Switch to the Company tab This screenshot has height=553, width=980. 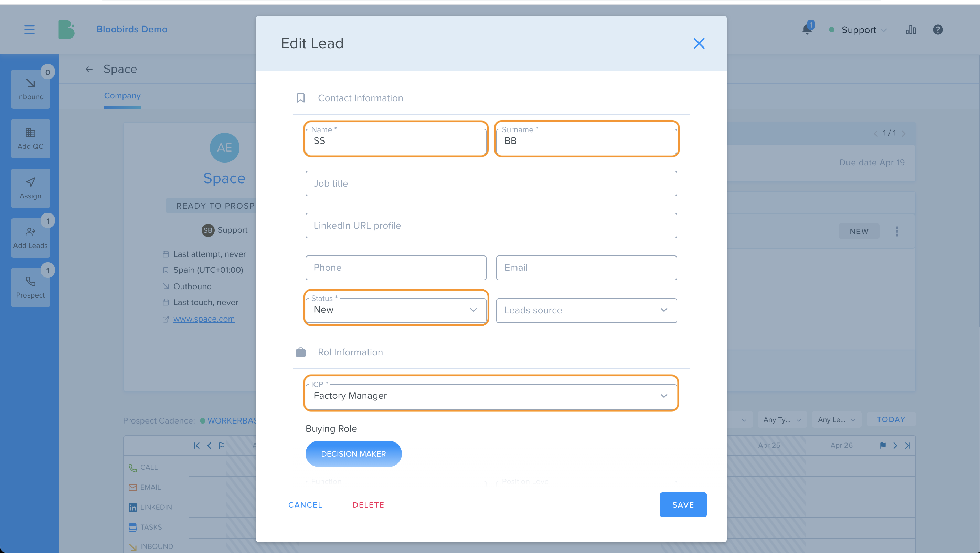122,96
